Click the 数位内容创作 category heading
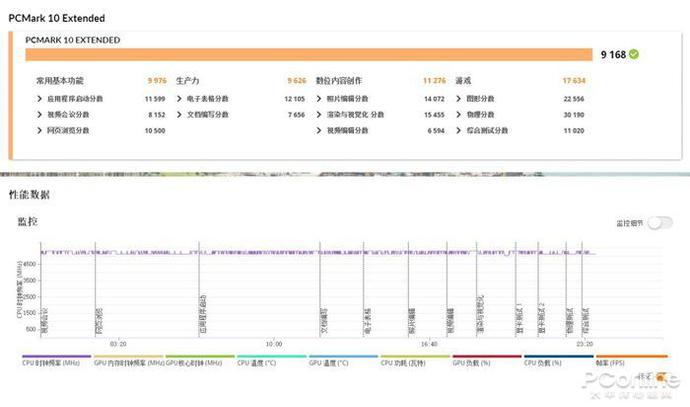Image resolution: width=690 pixels, height=407 pixels. click(x=339, y=81)
